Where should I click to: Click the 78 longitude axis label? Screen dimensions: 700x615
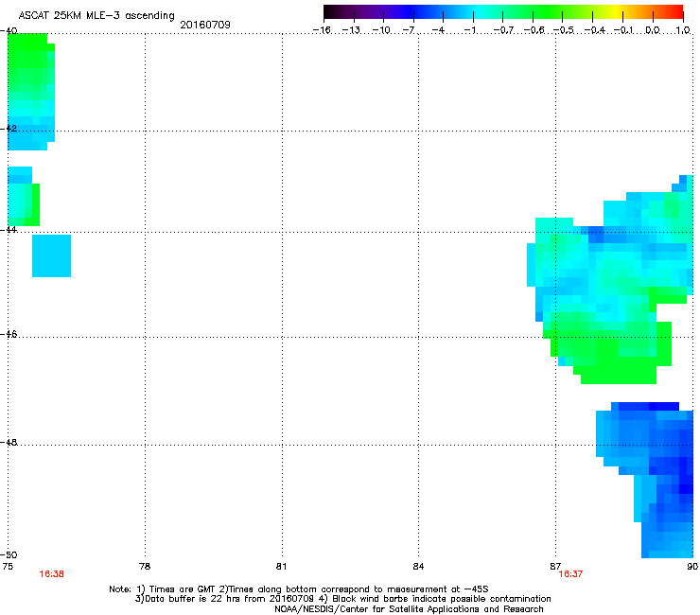tap(145, 567)
